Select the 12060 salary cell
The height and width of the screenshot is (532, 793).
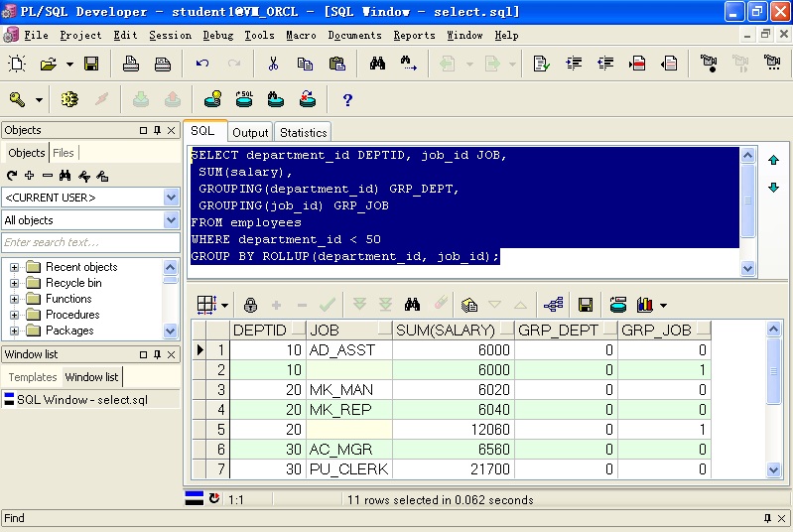(454, 430)
